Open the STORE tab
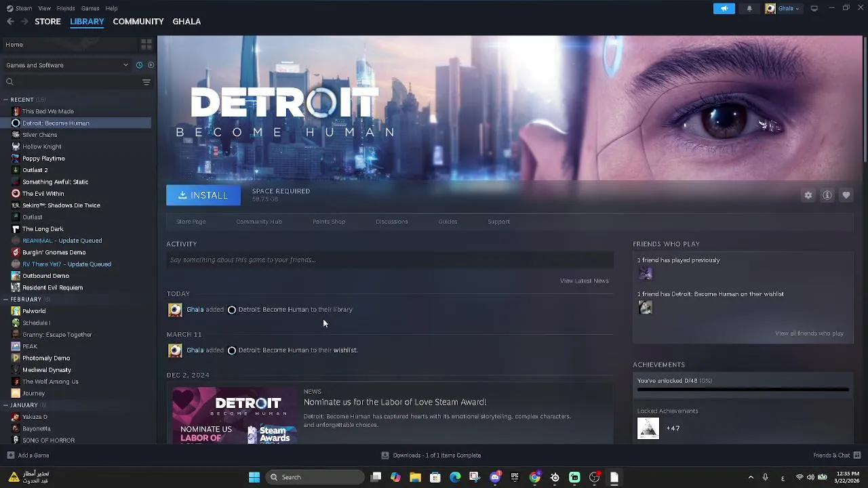The width and height of the screenshot is (868, 488). pyautogui.click(x=47, y=22)
